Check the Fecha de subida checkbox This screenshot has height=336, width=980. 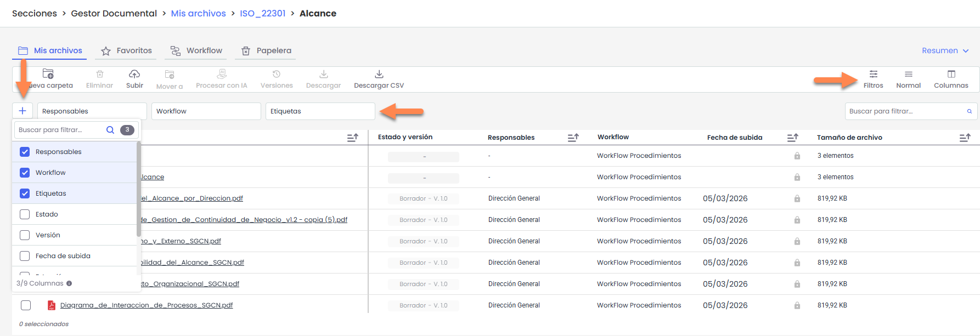coord(25,256)
